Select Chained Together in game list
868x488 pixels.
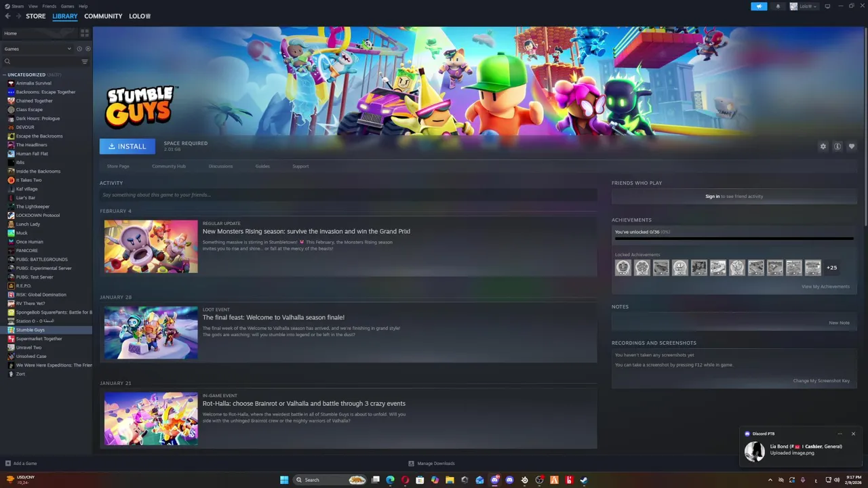click(34, 101)
